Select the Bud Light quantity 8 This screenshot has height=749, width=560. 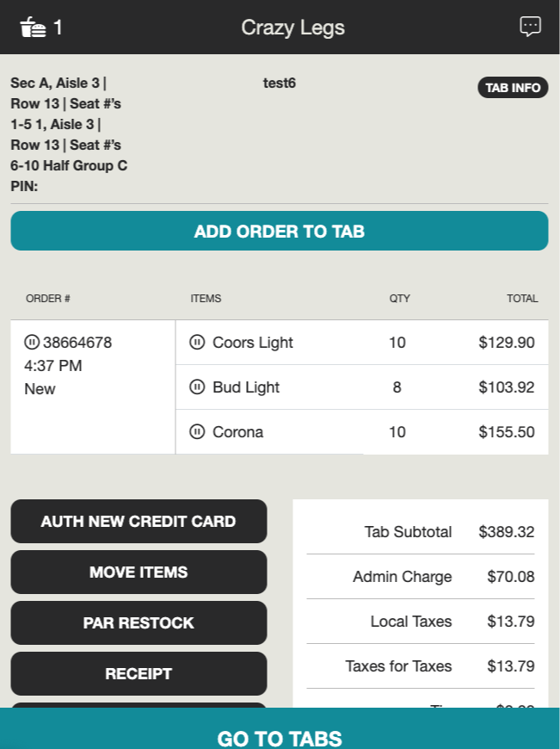(x=397, y=387)
